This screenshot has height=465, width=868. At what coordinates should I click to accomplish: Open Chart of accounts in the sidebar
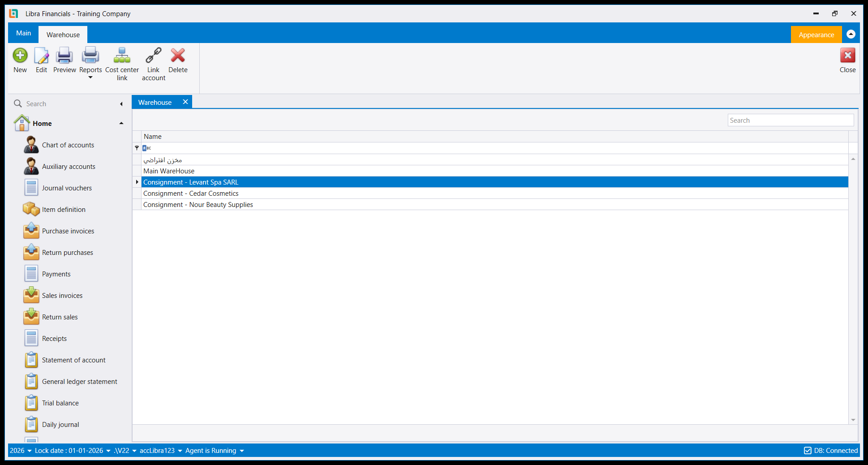pos(68,145)
